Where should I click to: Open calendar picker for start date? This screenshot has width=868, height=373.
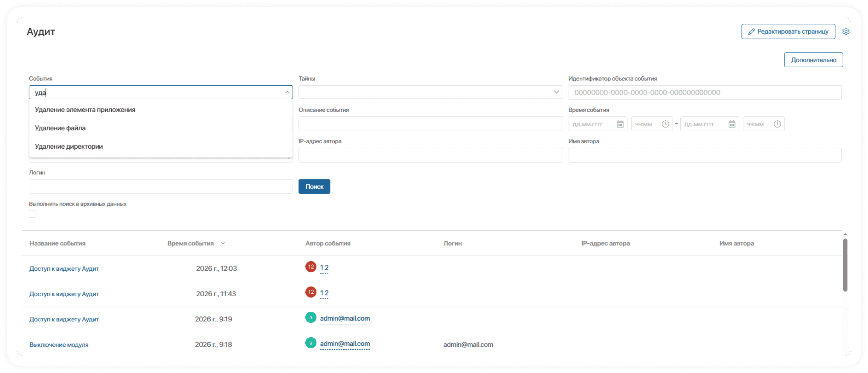tap(620, 124)
